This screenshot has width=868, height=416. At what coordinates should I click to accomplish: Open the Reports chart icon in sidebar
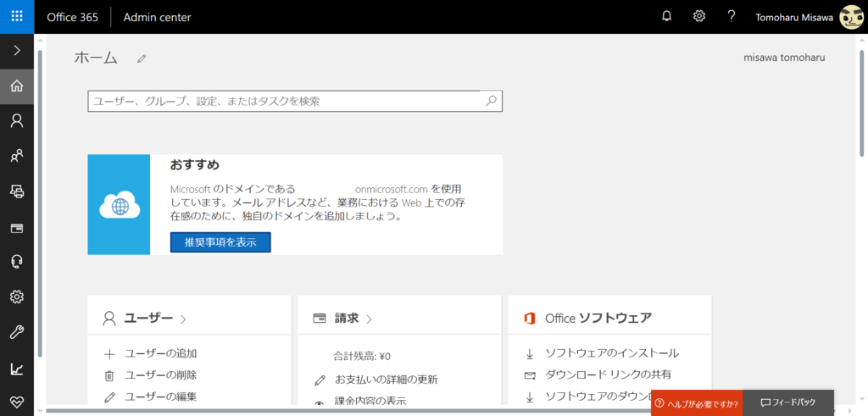tap(17, 369)
